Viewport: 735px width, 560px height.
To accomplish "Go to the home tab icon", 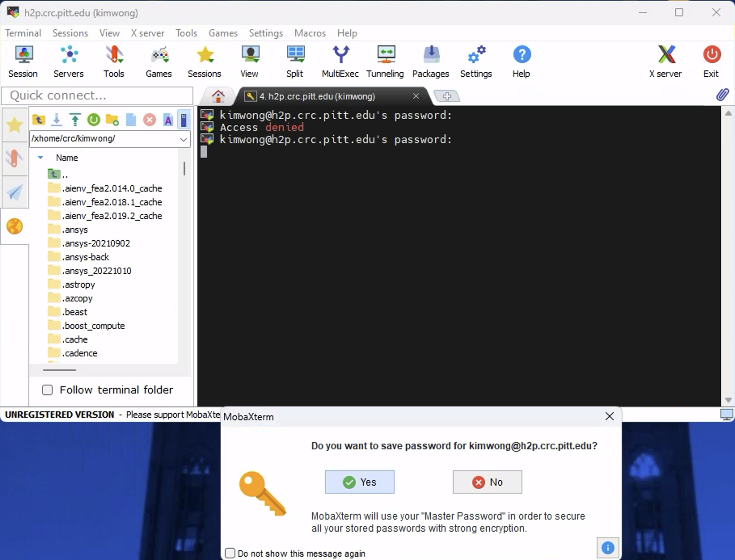I will point(218,96).
